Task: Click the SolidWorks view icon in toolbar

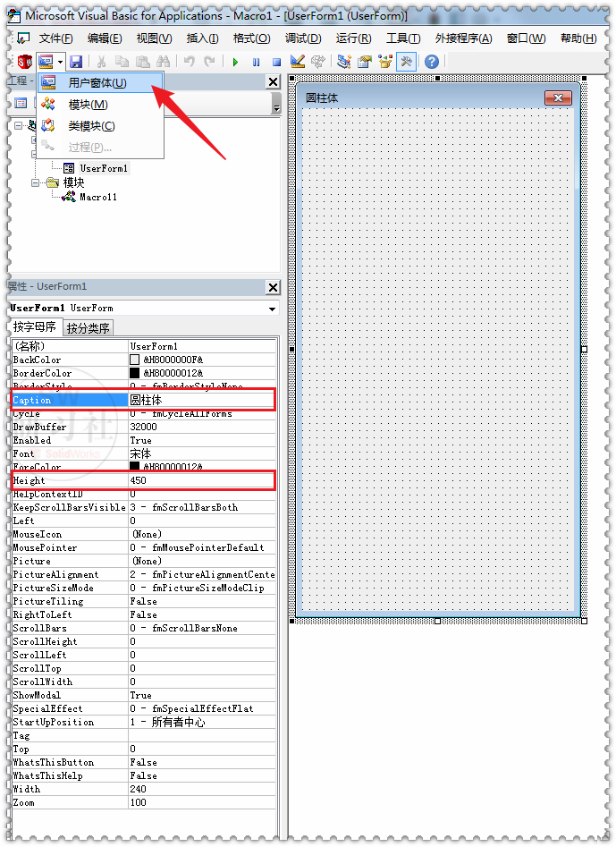Action: coord(24,62)
